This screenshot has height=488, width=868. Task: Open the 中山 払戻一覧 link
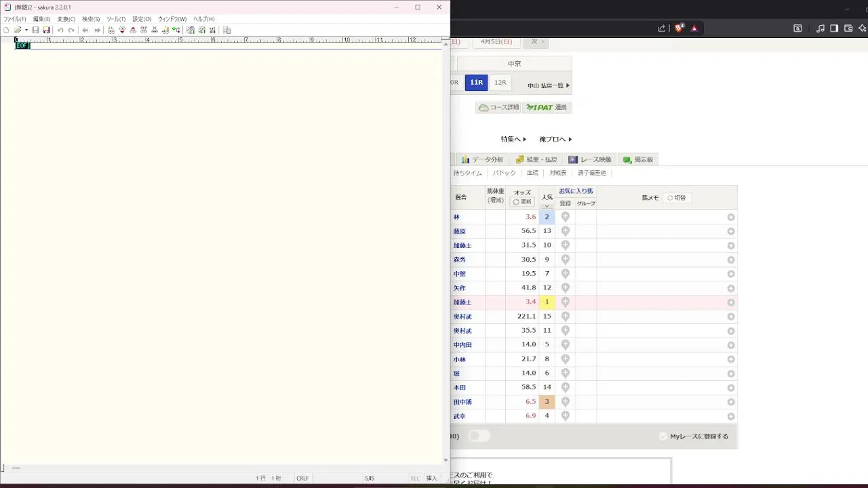[549, 85]
